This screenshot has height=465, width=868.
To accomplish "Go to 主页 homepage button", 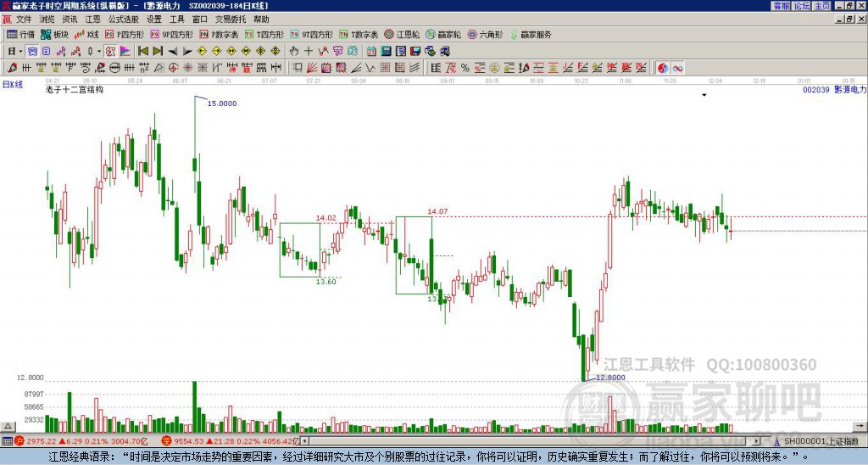I will click(x=822, y=6).
